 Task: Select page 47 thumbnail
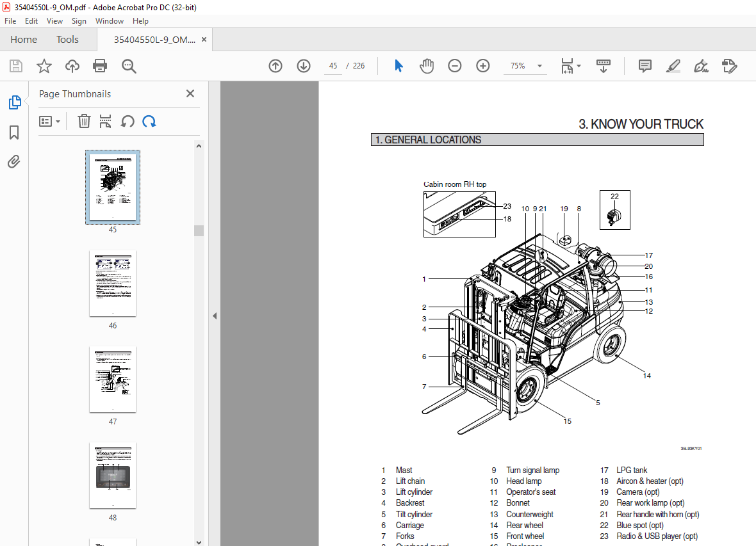click(113, 380)
